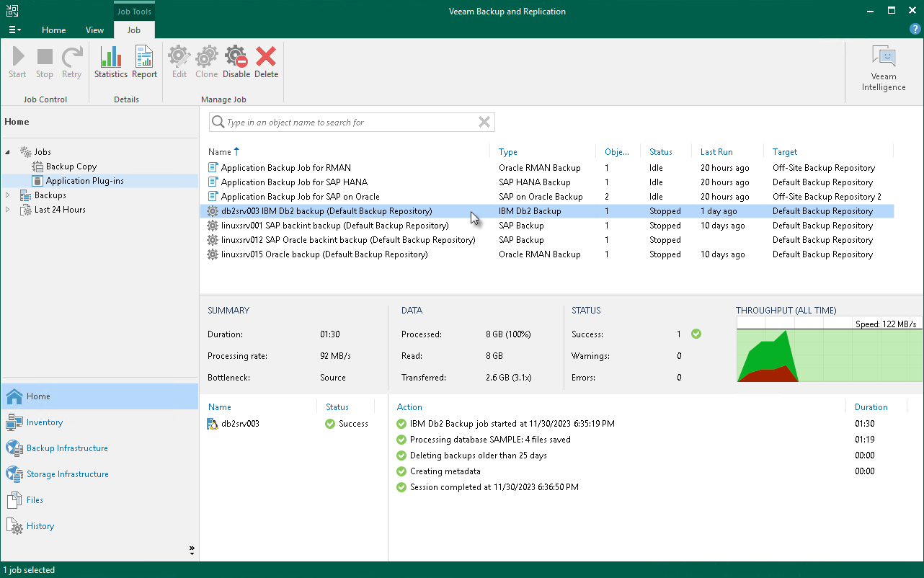924x578 pixels.
Task: Switch to the View ribbon tab
Action: [94, 30]
